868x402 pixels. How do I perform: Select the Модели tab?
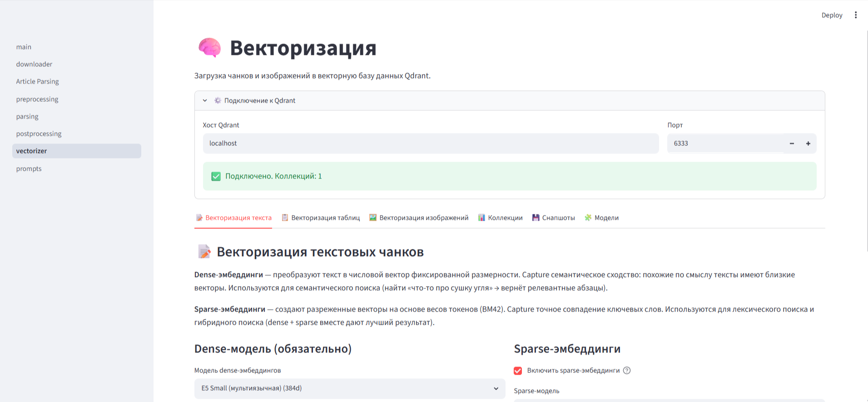click(601, 218)
